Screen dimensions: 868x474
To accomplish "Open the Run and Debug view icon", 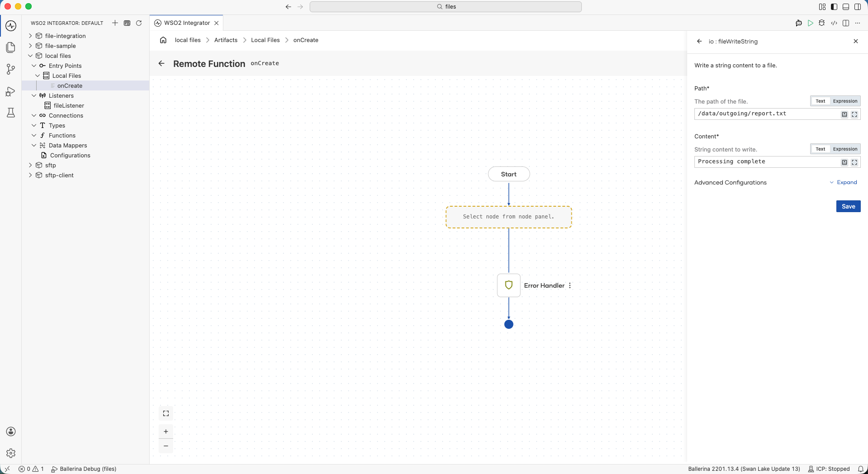I will (x=11, y=91).
